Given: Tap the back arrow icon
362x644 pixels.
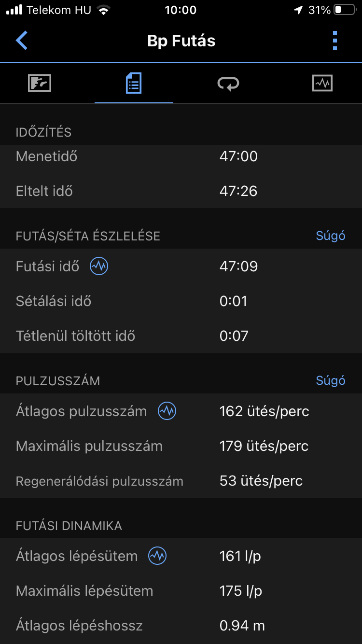Looking at the screenshot, I should tap(22, 41).
